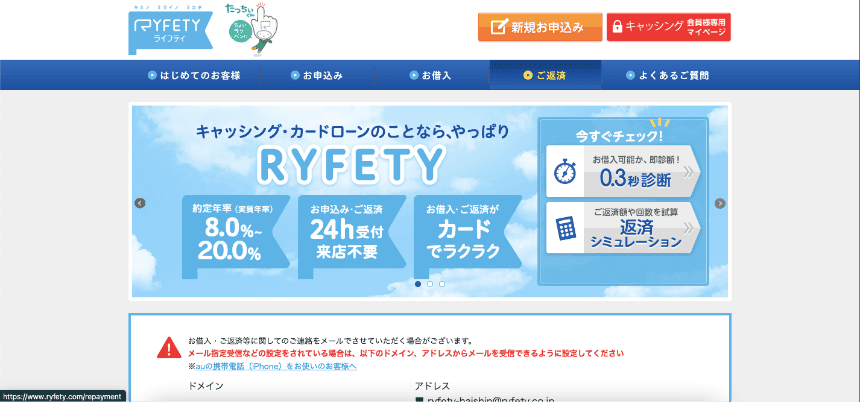Open the ご返済 menu item
860x402 pixels.
pyautogui.click(x=545, y=76)
